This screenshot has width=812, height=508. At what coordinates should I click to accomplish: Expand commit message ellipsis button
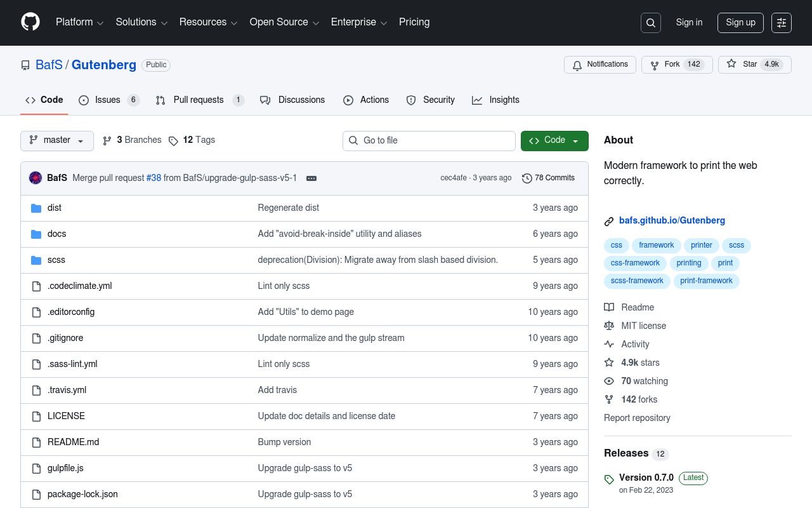coord(311,178)
